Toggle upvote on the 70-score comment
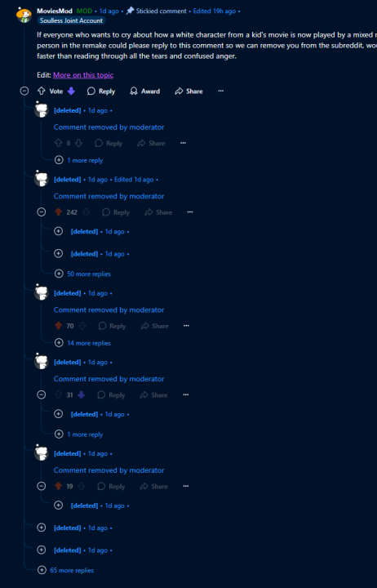377x588 pixels. [59, 326]
